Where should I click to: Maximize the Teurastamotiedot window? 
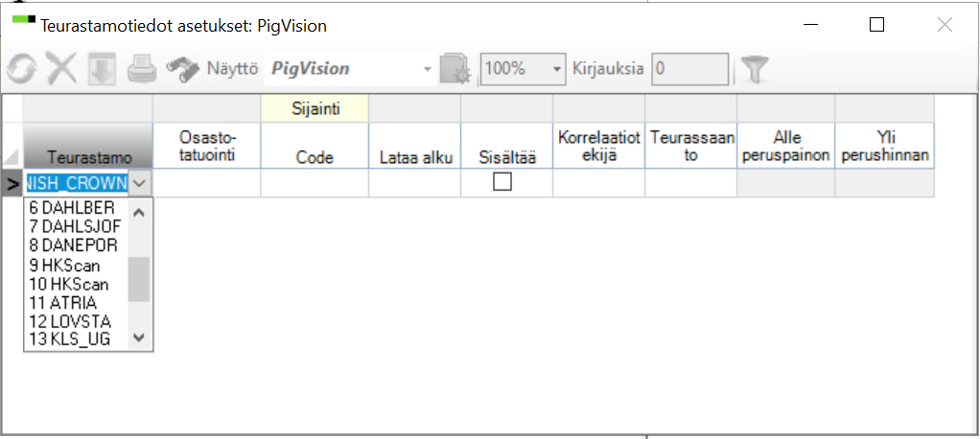point(877,25)
